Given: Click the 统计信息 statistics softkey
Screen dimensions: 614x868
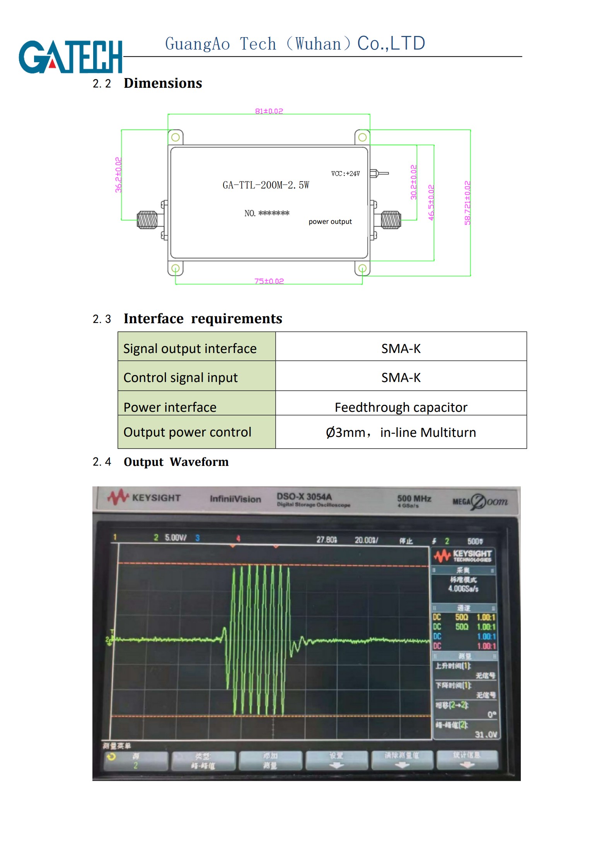Looking at the screenshot, I should pyautogui.click(x=467, y=760).
